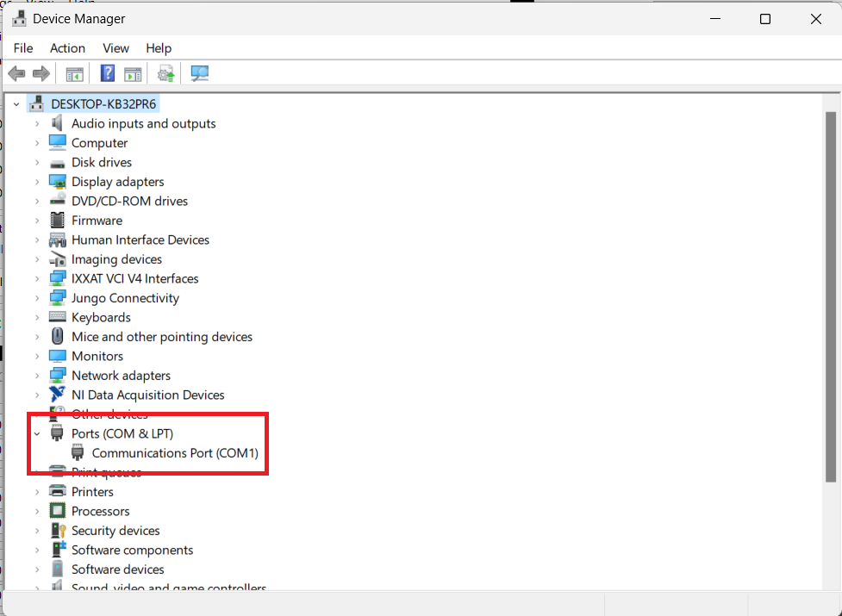
Task: Select the Human Interface Devices entry
Action: click(140, 240)
